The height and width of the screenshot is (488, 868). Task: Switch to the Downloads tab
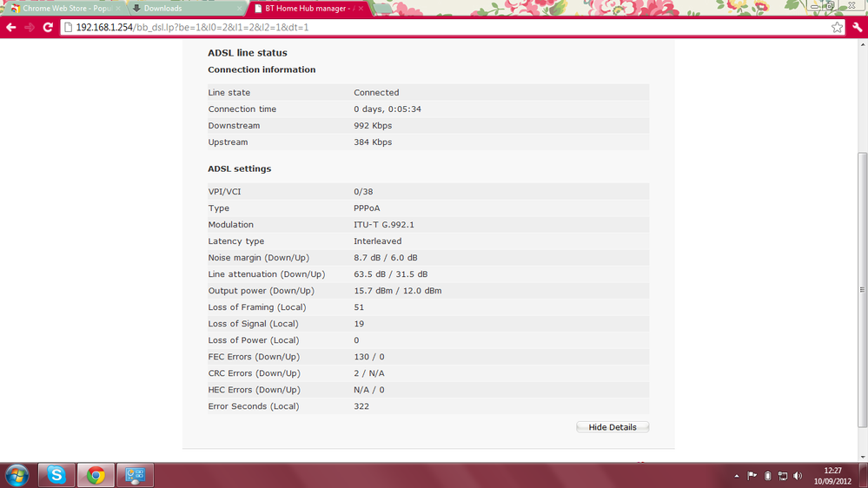point(187,9)
